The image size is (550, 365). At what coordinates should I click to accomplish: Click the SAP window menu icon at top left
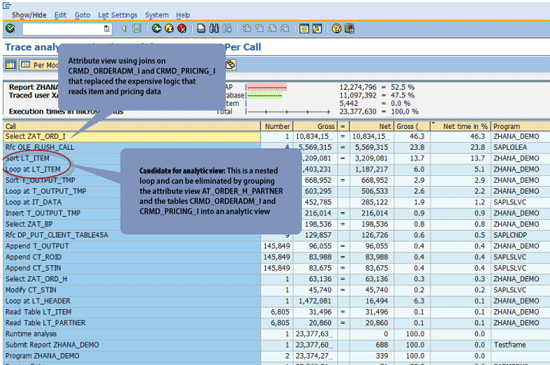[7, 5]
